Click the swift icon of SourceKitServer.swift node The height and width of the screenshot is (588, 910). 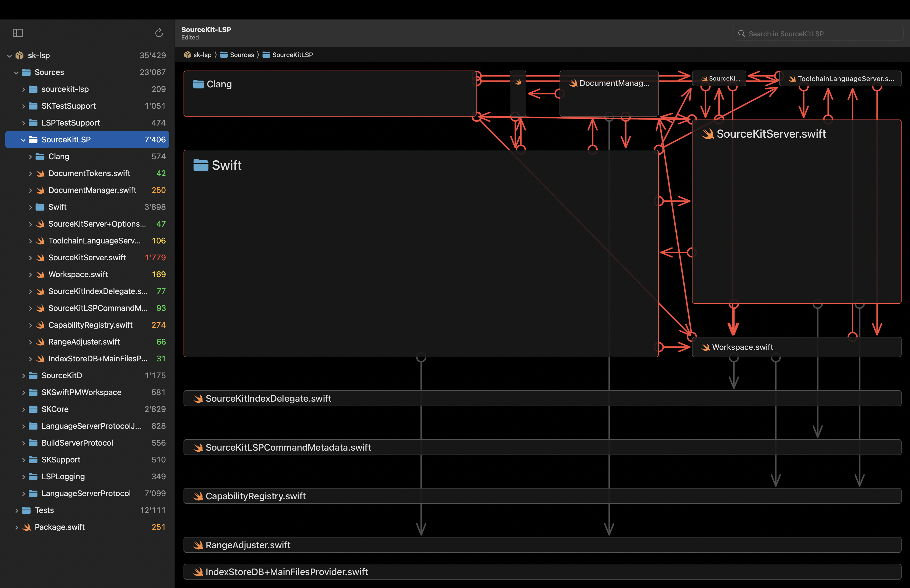tap(708, 134)
